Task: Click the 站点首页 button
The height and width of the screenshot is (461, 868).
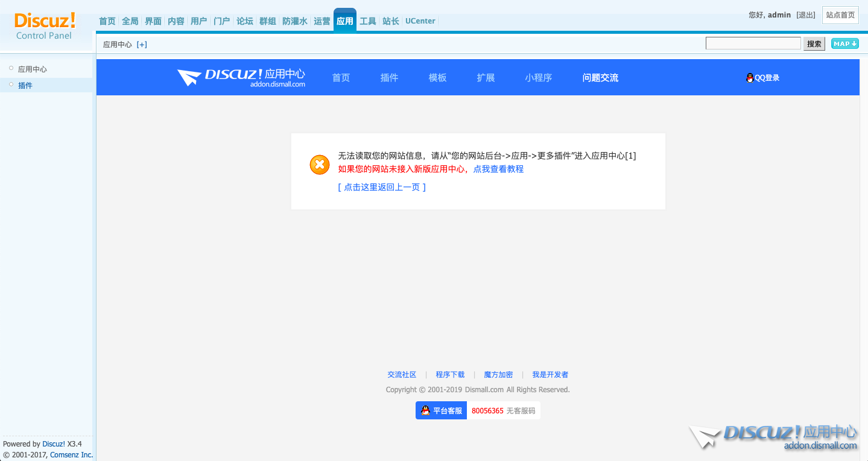Action: [x=840, y=15]
